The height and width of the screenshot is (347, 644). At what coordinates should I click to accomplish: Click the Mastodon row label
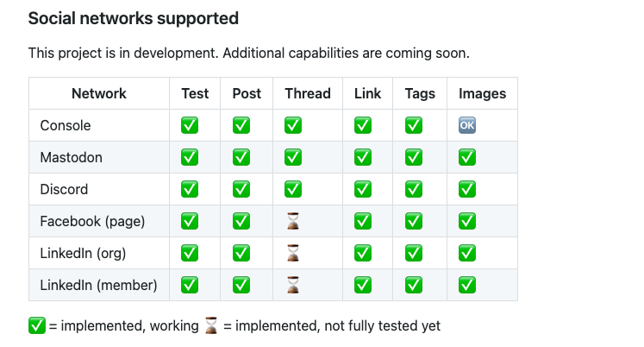click(x=71, y=157)
